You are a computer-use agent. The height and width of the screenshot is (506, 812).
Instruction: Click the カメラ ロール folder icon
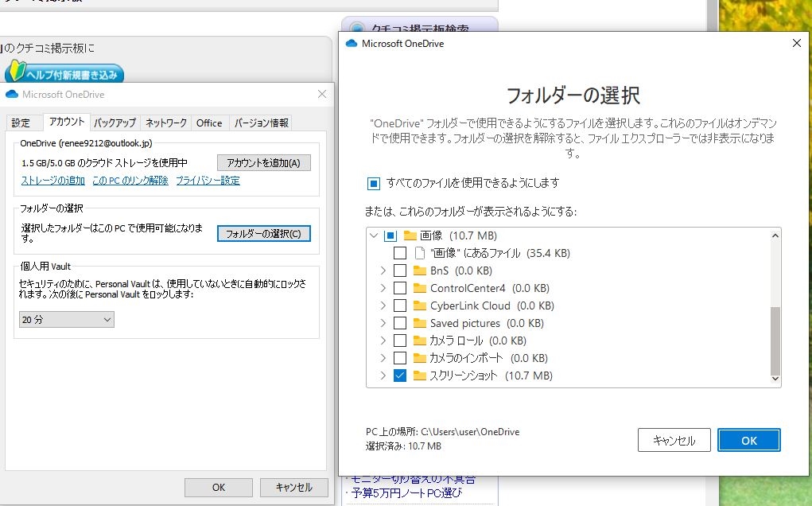tap(419, 341)
